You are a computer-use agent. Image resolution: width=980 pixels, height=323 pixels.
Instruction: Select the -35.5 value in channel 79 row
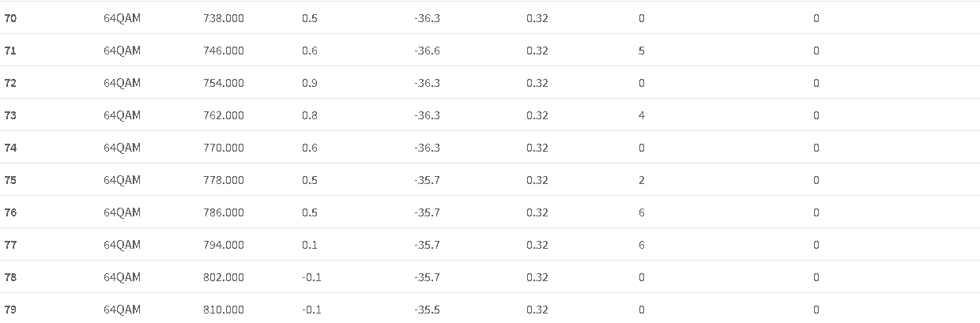(x=427, y=310)
